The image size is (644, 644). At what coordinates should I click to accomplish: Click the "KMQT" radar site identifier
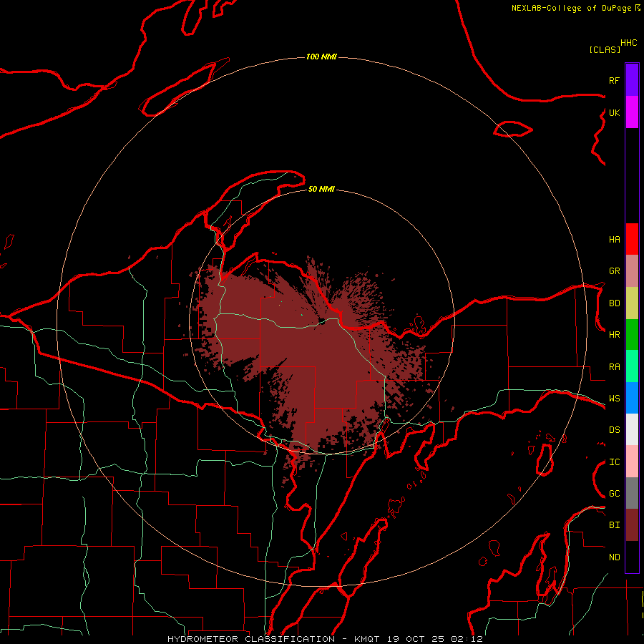tap(367, 639)
